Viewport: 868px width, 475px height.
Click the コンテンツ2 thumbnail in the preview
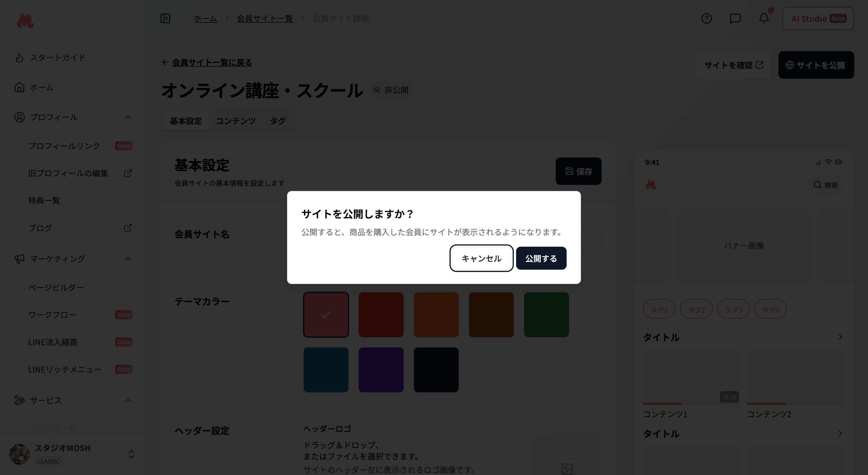(796, 377)
